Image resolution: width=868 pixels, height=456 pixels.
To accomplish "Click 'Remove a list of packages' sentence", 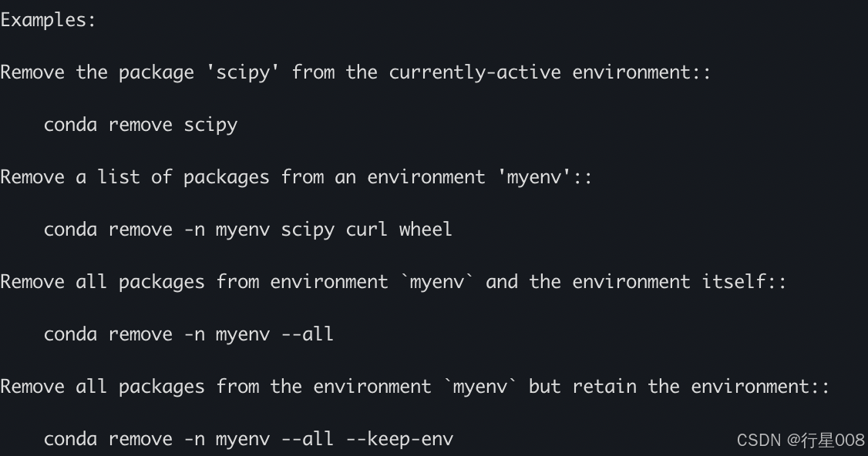I will pyautogui.click(x=135, y=178).
